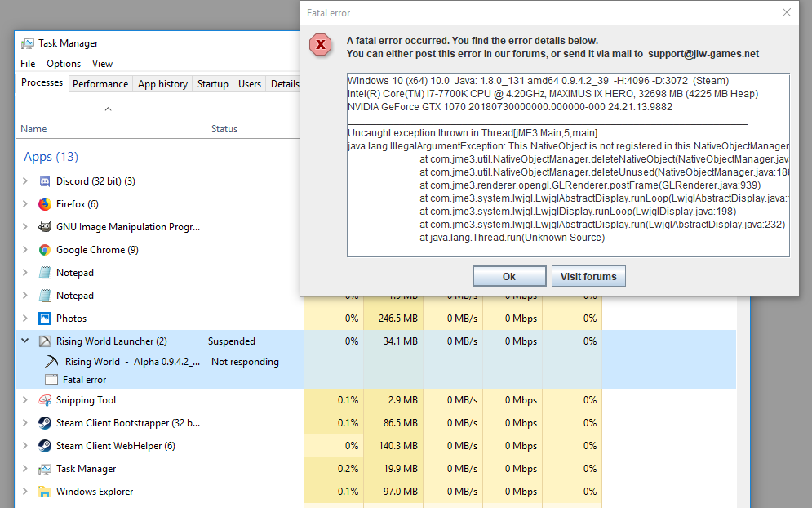
Task: Click the Discord app icon
Action: (45, 181)
